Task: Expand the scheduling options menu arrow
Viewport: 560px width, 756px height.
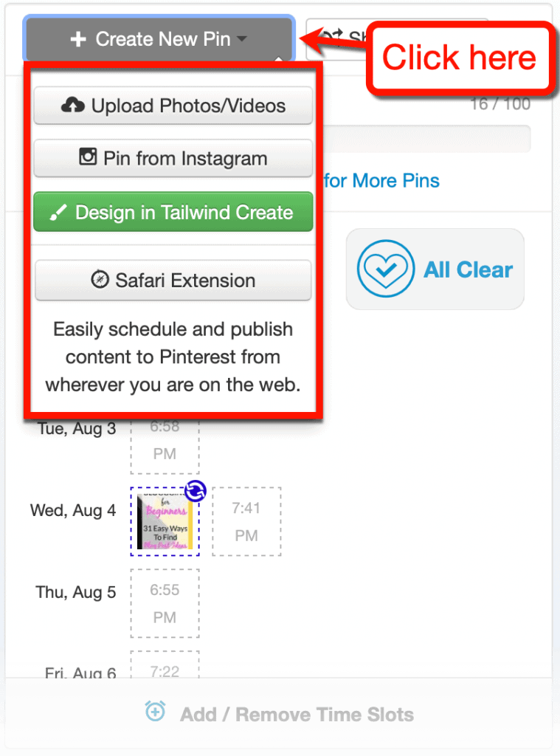Action: tap(241, 40)
